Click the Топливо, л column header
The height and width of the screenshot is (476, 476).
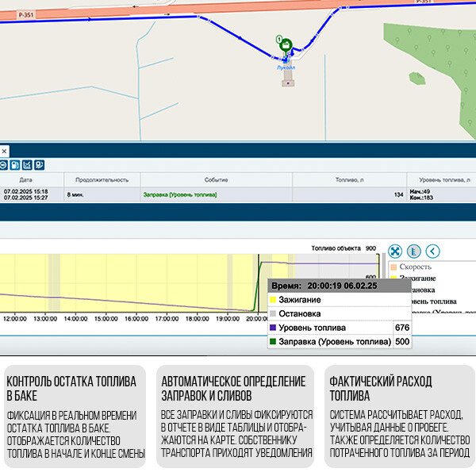349,180
